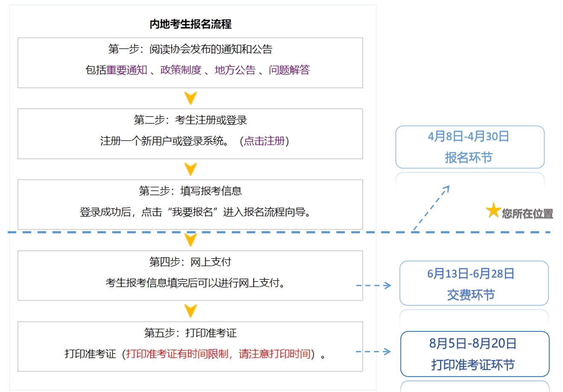This screenshot has height=392, width=563.
Task: Click the dashed arrow pointing to 交费环节
Action: [373, 285]
